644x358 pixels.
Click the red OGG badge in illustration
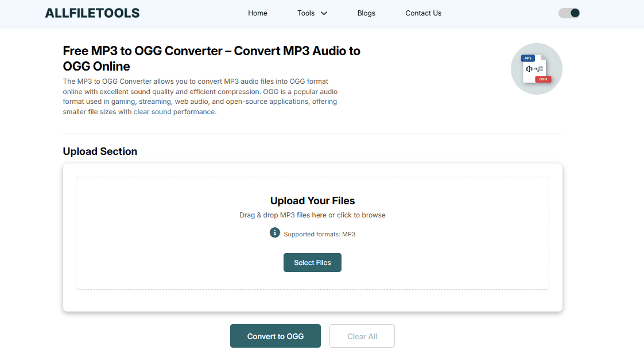click(543, 79)
